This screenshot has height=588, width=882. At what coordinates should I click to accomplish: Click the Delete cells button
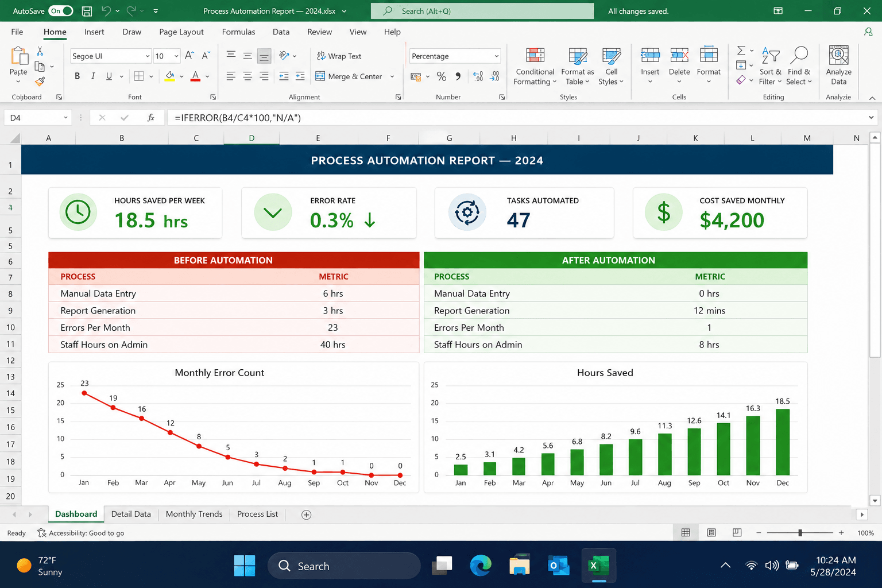(679, 65)
